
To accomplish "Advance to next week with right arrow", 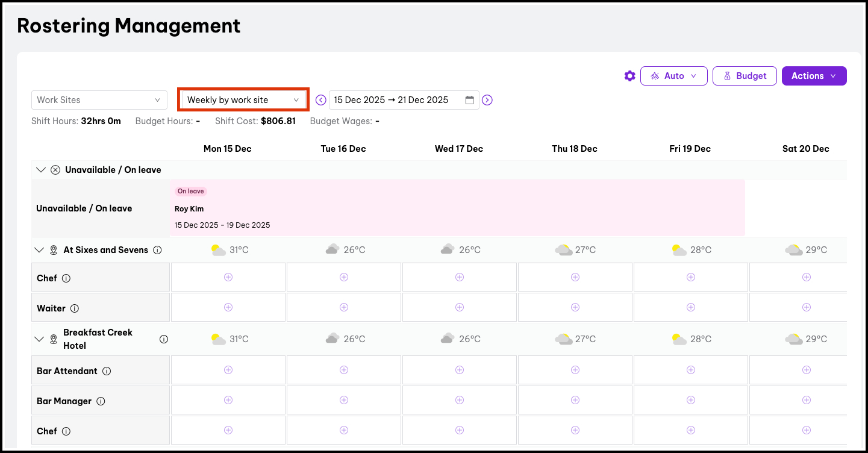I will tap(487, 100).
